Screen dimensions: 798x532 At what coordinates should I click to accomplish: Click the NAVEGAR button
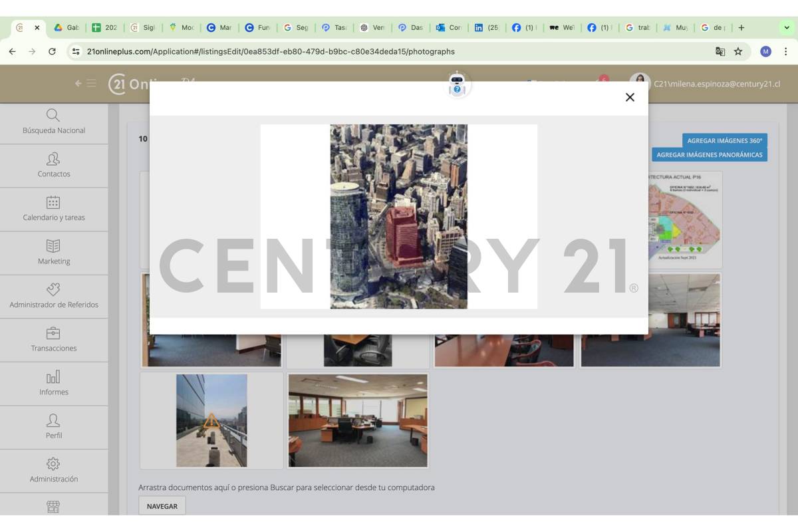click(162, 506)
